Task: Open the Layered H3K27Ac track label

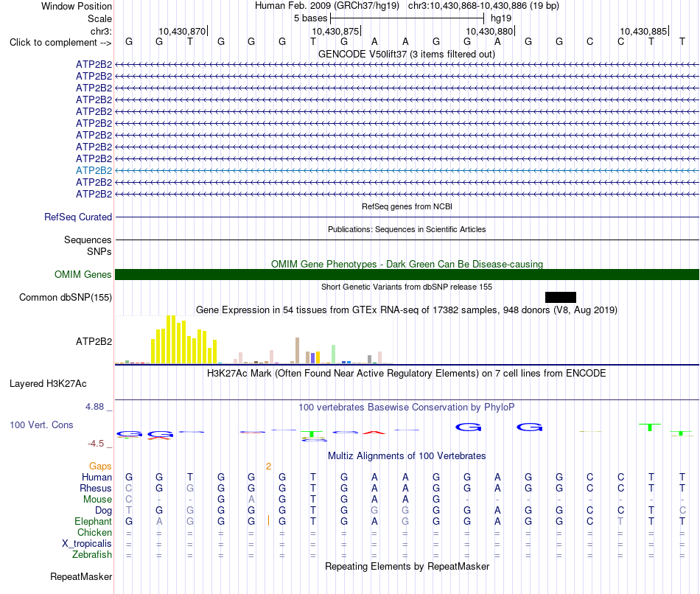Action: point(48,384)
